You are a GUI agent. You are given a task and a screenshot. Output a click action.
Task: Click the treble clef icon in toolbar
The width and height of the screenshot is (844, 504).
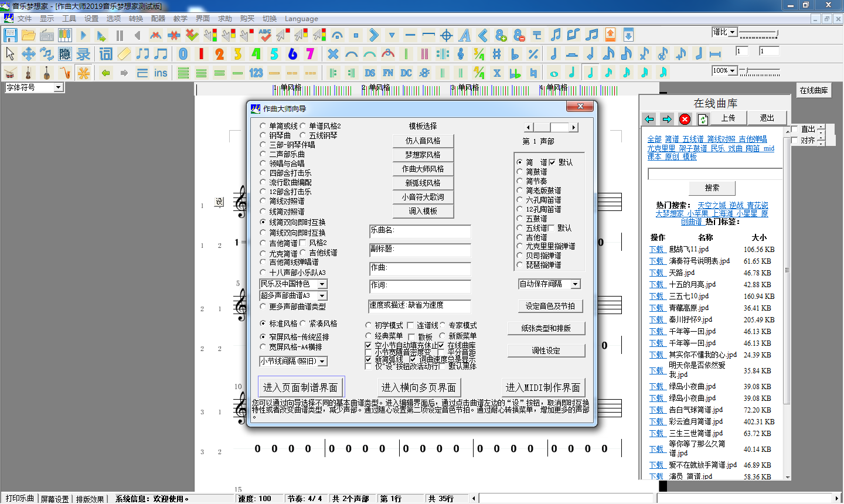point(461,54)
